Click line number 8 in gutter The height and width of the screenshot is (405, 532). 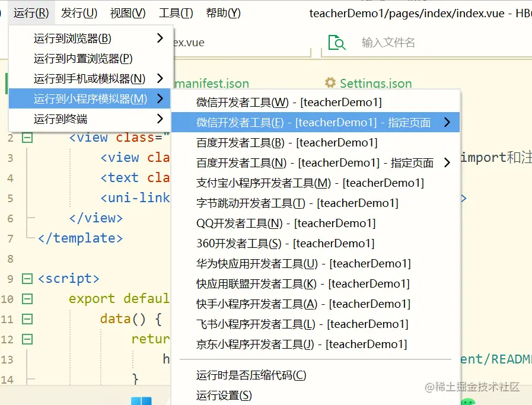[11, 259]
